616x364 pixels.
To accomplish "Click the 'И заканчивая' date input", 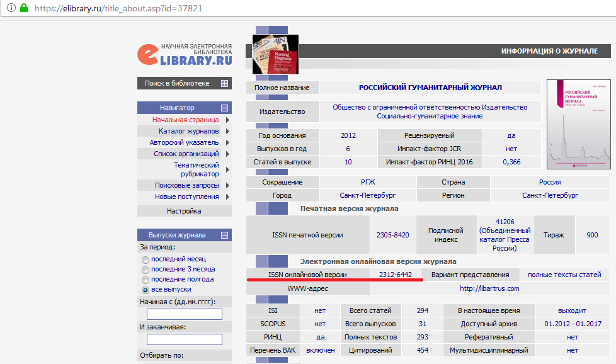I will (184, 339).
